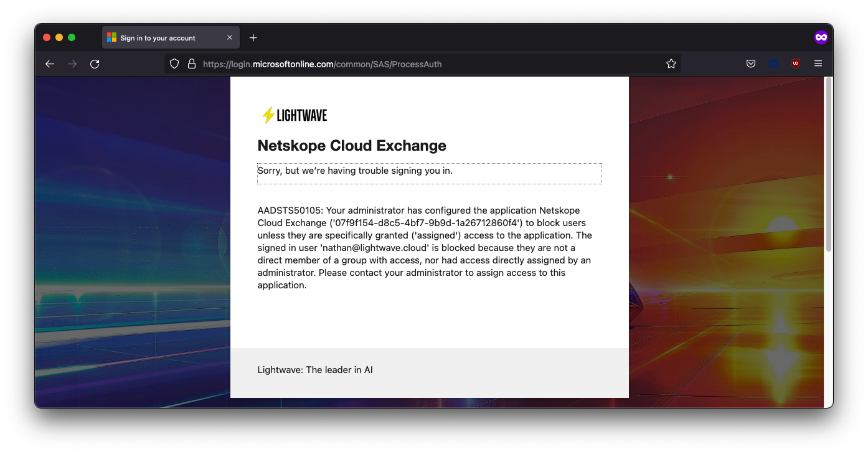Click the forward navigation arrow
This screenshot has width=868, height=454.
click(x=72, y=64)
